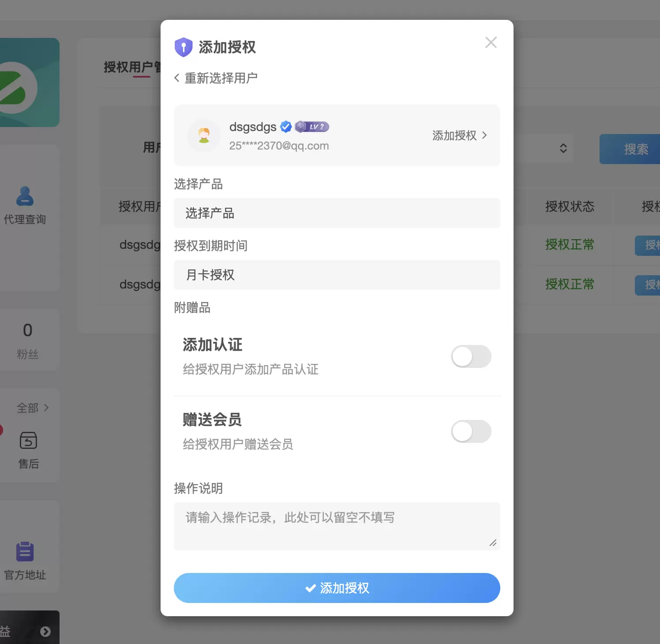Open 代理查询 via its sidebar user icon
The image size is (660, 644).
pyautogui.click(x=25, y=196)
